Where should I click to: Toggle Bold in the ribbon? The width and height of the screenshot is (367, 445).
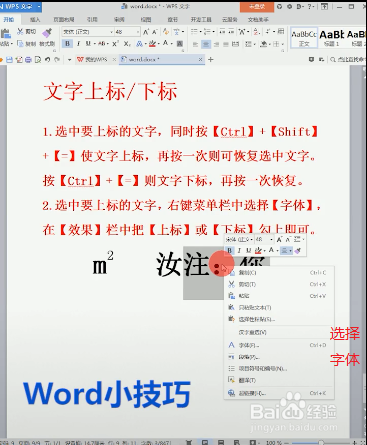pos(68,44)
